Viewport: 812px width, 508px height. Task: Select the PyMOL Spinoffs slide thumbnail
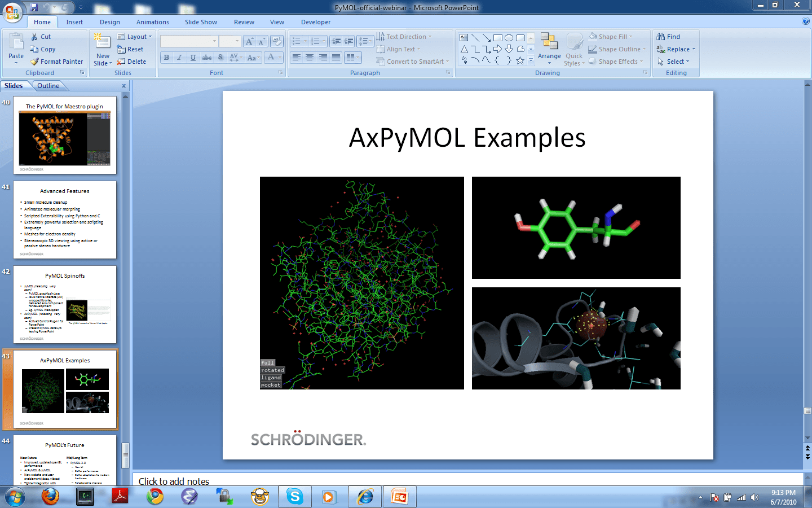pos(64,305)
